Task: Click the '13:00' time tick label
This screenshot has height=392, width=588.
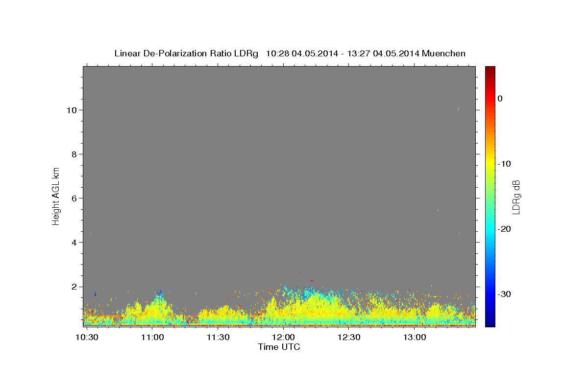Action: pos(414,338)
